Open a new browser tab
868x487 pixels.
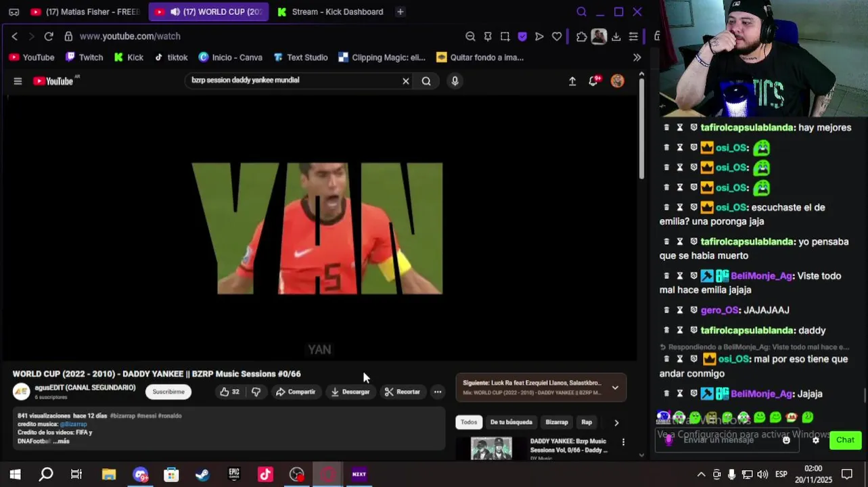coord(401,11)
